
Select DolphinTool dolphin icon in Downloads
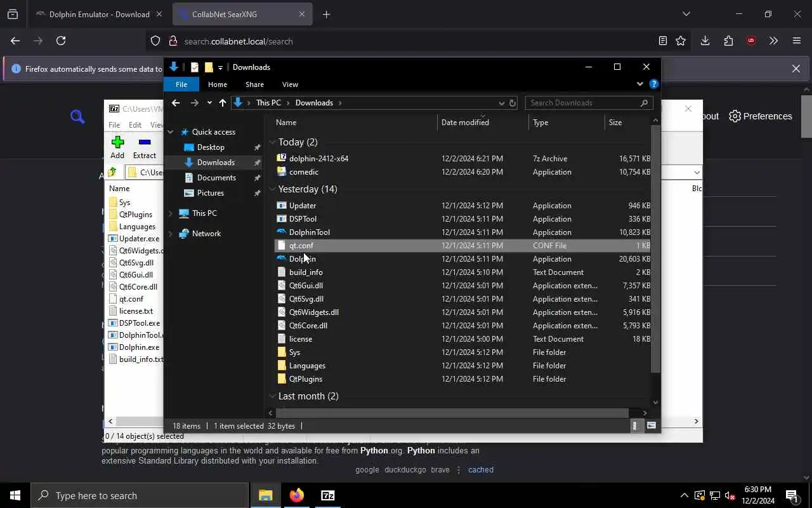point(282,232)
